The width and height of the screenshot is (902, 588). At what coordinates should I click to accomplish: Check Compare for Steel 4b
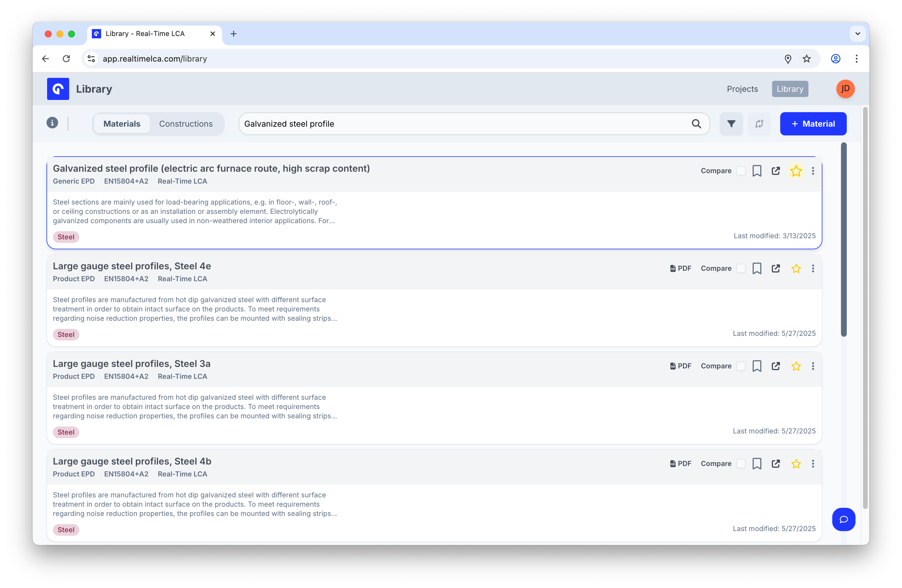coord(741,464)
